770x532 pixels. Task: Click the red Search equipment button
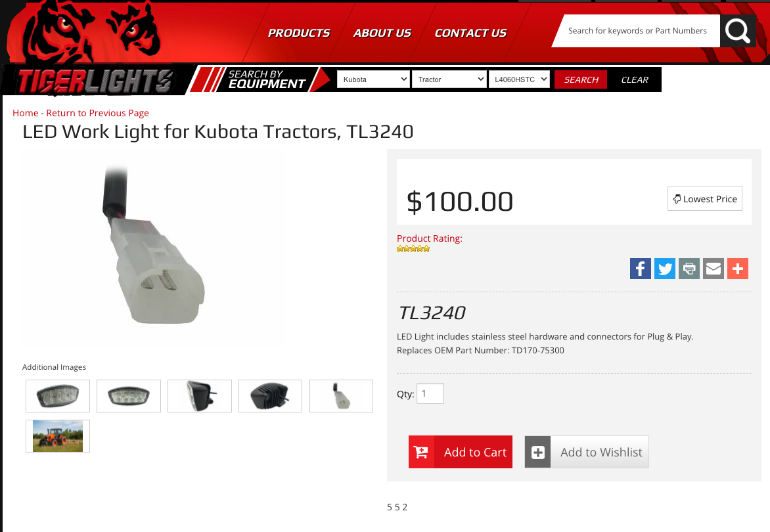coord(581,79)
